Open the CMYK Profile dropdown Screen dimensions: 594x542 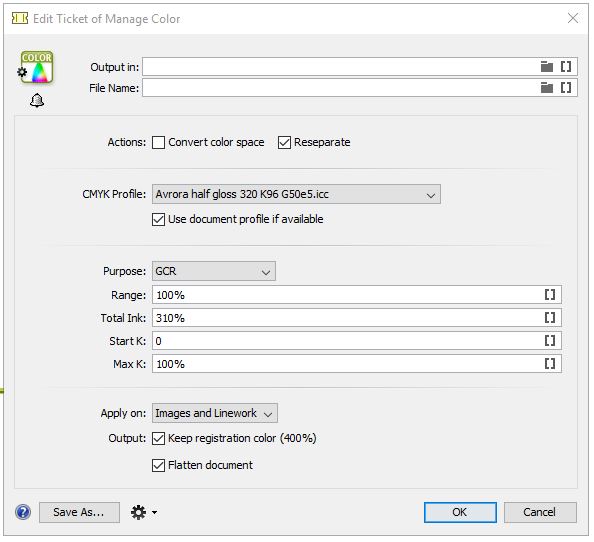[296, 194]
